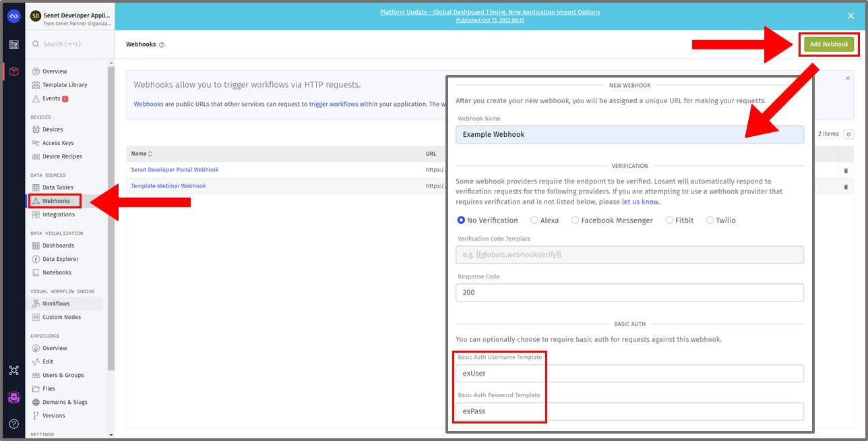This screenshot has width=868, height=441.
Task: Refresh the webhooks list
Action: [848, 134]
